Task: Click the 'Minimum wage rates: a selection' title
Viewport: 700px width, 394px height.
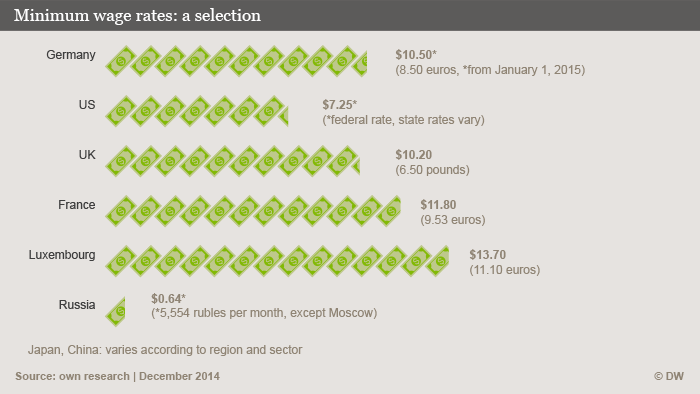Action: pyautogui.click(x=138, y=16)
